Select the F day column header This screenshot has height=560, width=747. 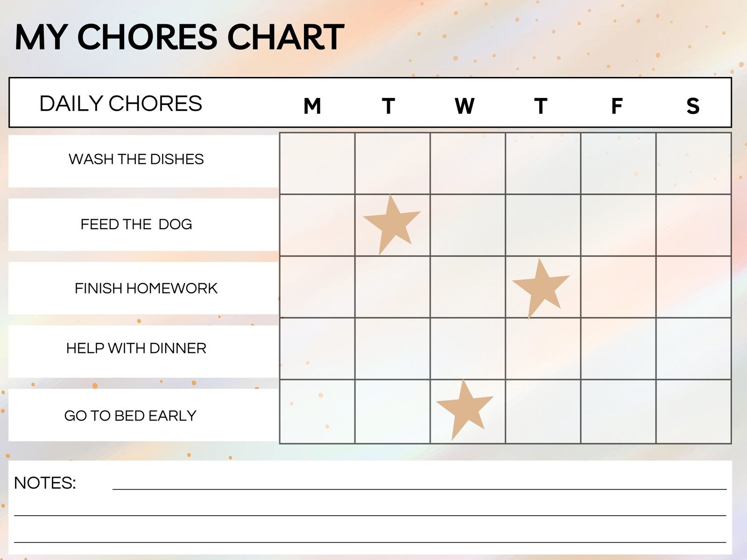(617, 106)
